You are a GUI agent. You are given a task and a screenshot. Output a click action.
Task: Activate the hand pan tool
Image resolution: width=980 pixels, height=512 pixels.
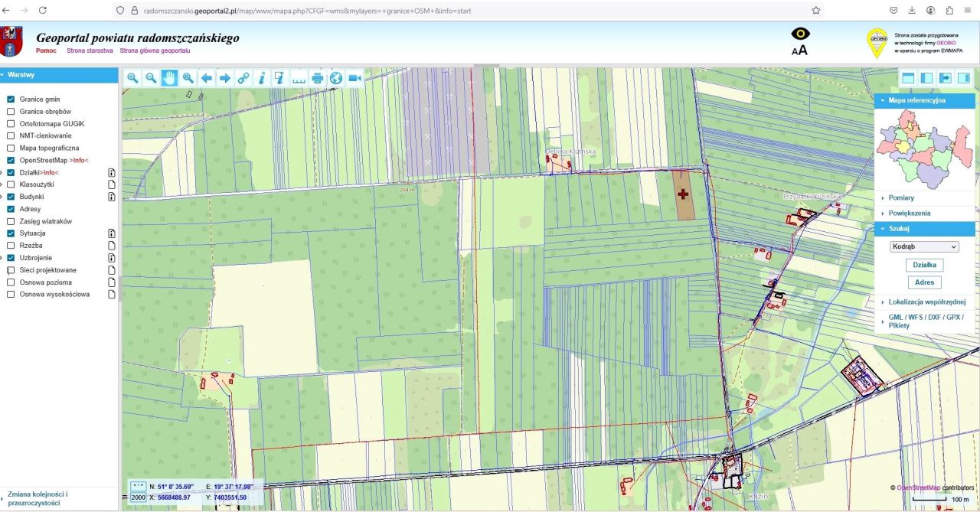point(169,78)
